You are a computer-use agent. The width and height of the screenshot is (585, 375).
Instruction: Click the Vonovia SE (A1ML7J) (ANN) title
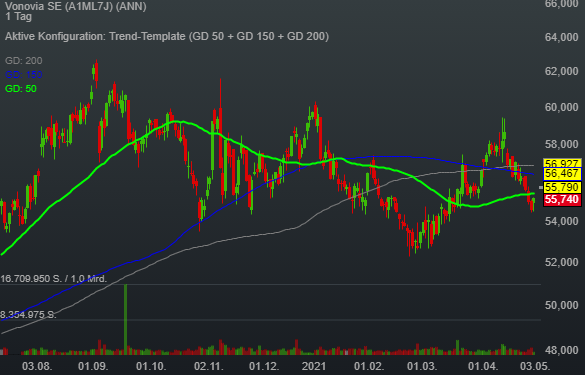tap(76, 6)
